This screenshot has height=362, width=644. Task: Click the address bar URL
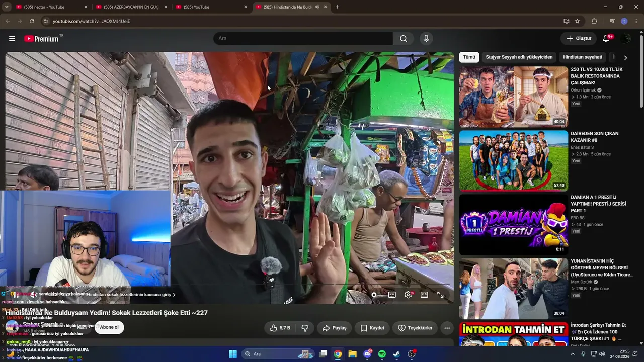pyautogui.click(x=91, y=21)
